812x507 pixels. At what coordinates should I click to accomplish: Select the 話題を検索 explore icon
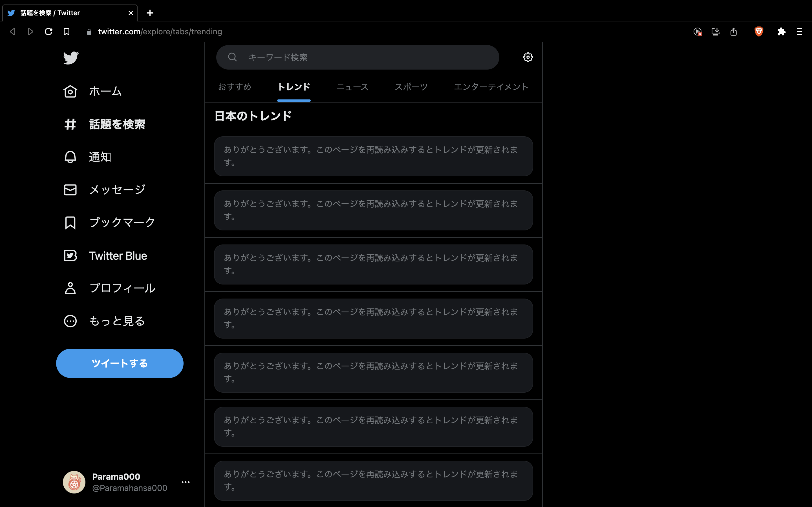pos(70,124)
